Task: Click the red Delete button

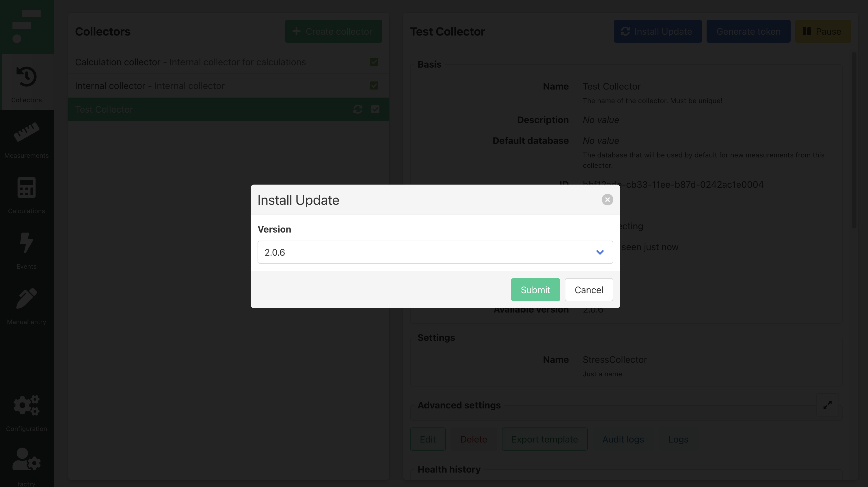Action: [x=474, y=439]
